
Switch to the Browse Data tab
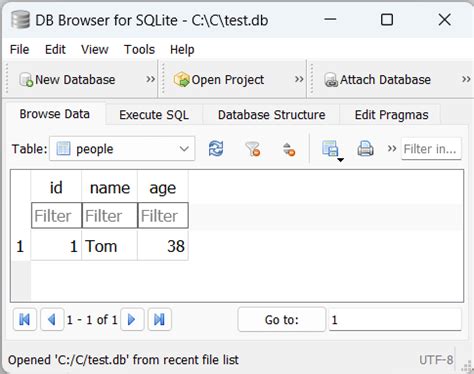point(55,114)
